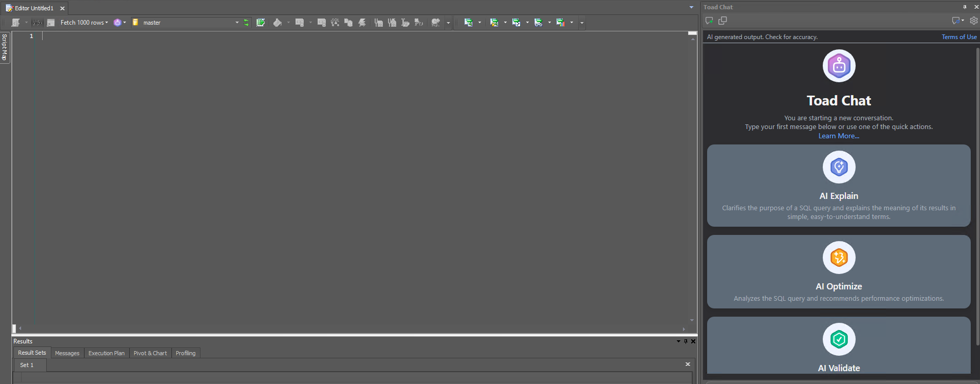Image resolution: width=980 pixels, height=384 pixels.
Task: Open the Pivot & Chart tab
Action: pyautogui.click(x=150, y=353)
